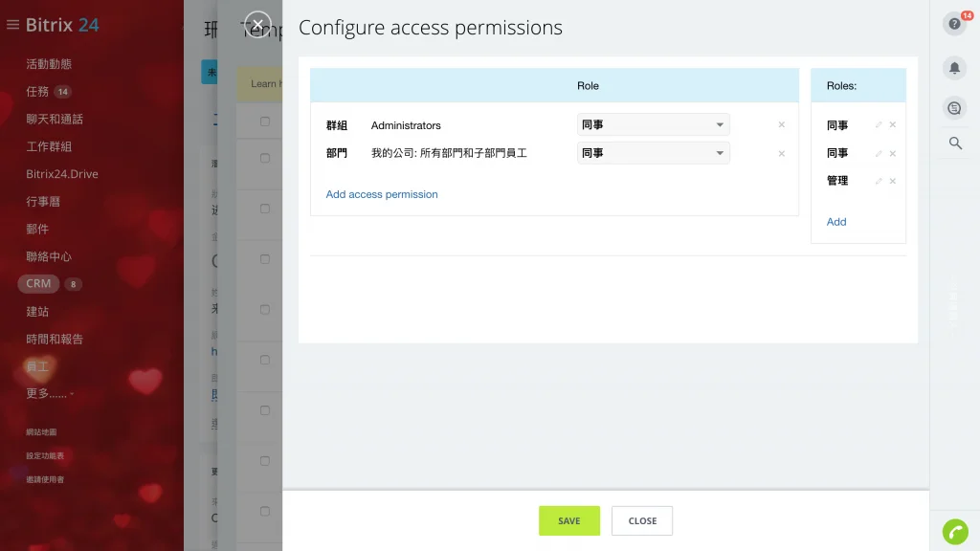Click Add link under Roles
Viewport: 980px width, 551px height.
tap(836, 222)
